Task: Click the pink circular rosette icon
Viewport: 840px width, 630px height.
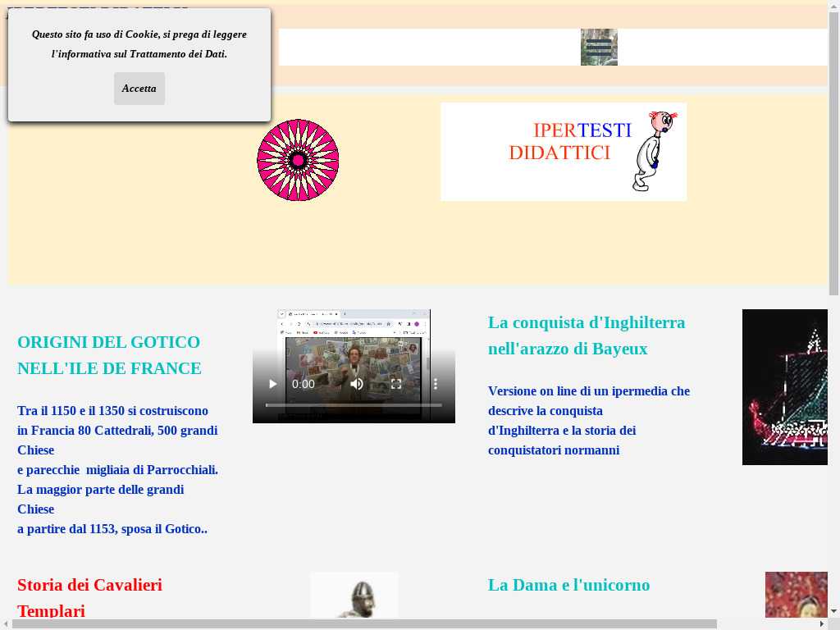Action: 298,160
